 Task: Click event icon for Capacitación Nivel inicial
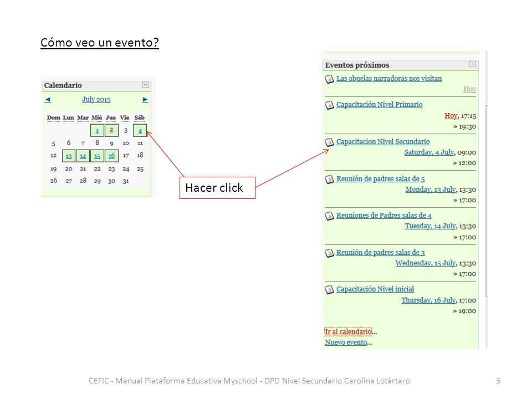click(329, 289)
